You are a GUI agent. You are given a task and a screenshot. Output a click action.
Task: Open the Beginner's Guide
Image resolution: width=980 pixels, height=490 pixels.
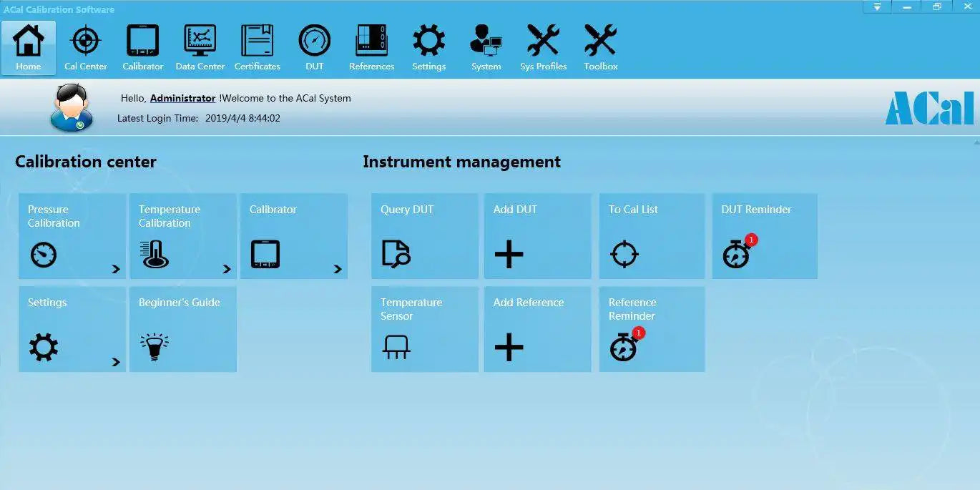pos(182,329)
